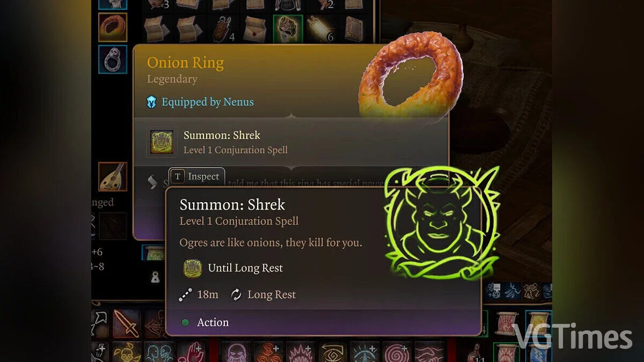644x362 pixels.
Task: Click the Until Long Rest status icon
Action: tap(192, 268)
